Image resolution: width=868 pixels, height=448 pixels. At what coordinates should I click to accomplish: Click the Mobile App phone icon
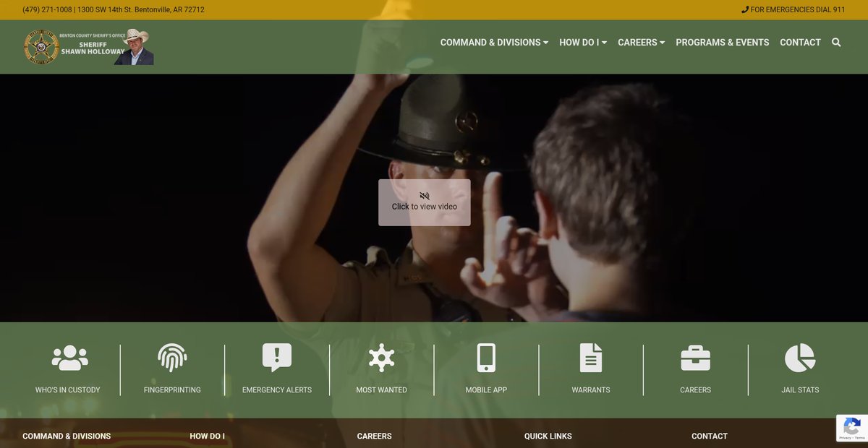(x=486, y=358)
